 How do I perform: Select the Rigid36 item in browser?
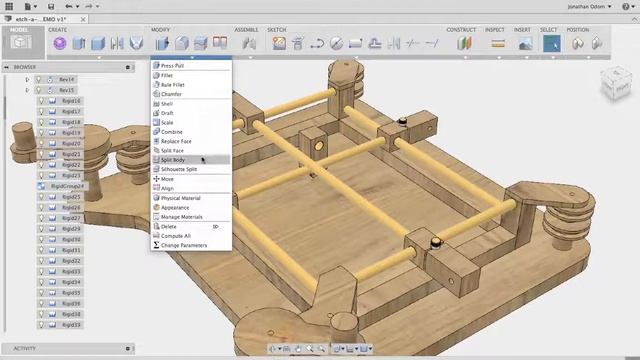pyautogui.click(x=71, y=303)
